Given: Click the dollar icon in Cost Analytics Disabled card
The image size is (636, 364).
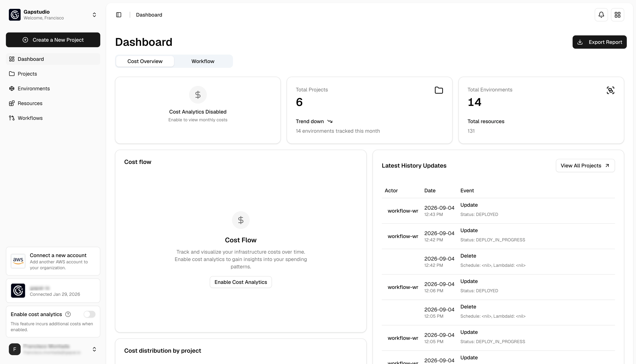Looking at the screenshot, I should click(x=198, y=95).
